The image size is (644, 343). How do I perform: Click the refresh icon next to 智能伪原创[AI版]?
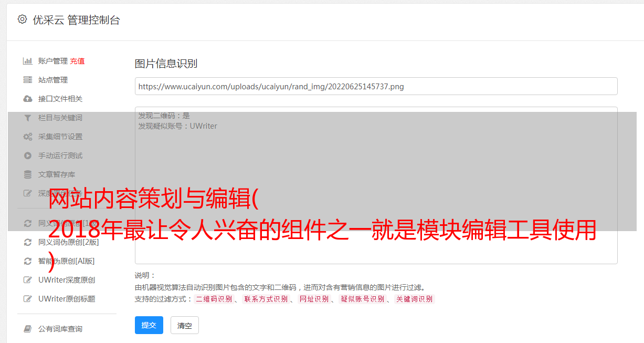pos(28,261)
